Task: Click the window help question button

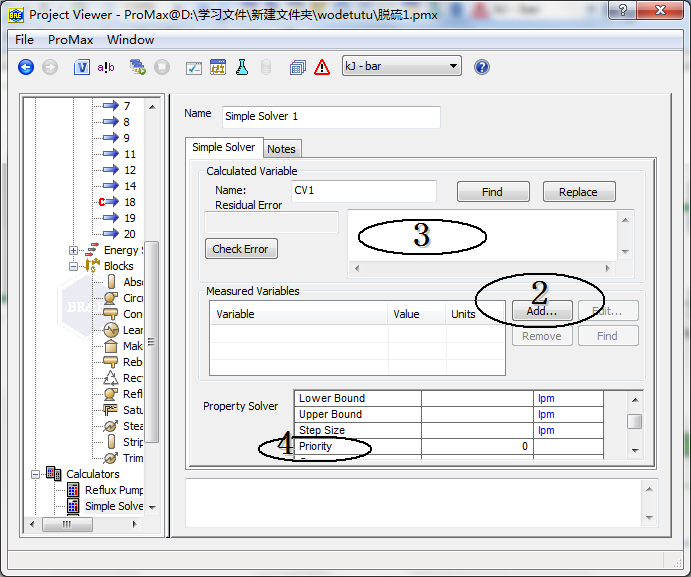Action: (x=622, y=10)
